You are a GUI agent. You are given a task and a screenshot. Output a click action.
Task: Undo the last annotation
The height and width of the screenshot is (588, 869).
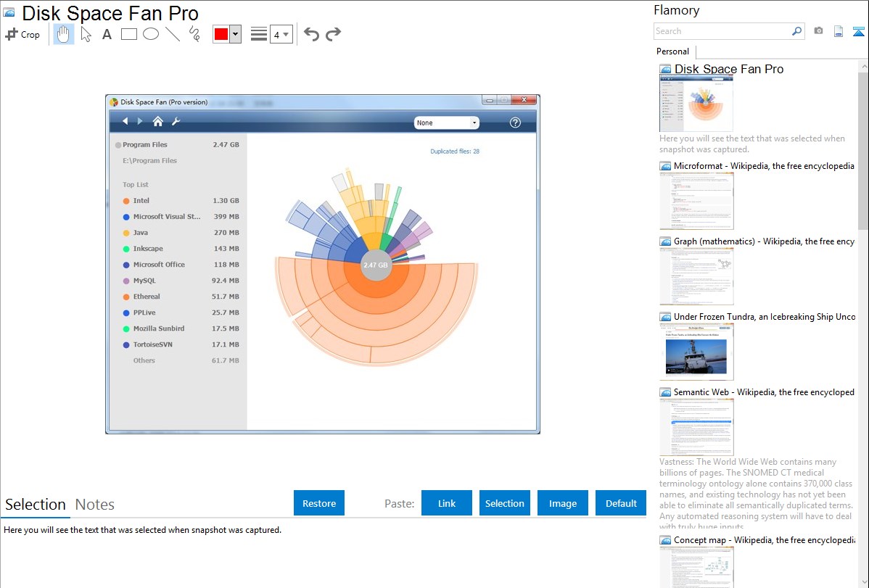pyautogui.click(x=311, y=34)
